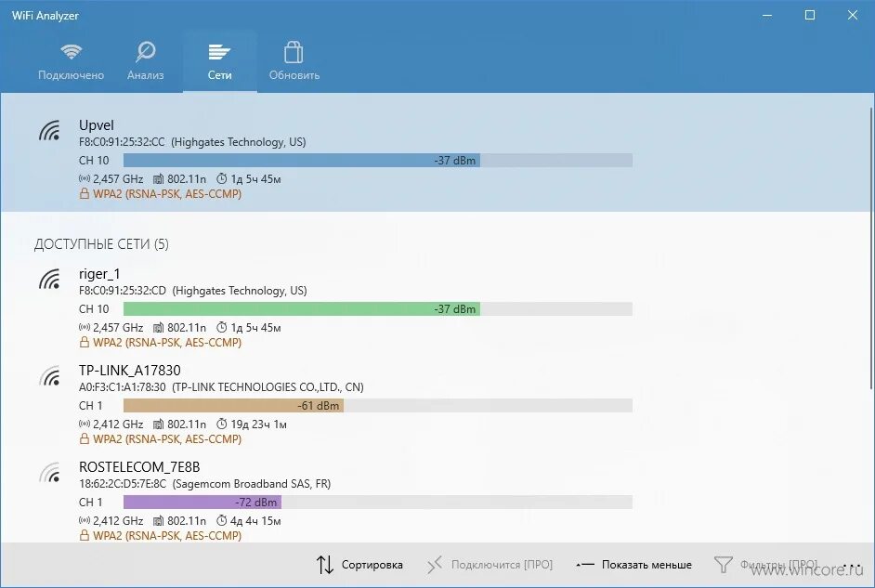The image size is (875, 588).
Task: Click the purple -72 dBm signal bar
Action: pos(202,503)
